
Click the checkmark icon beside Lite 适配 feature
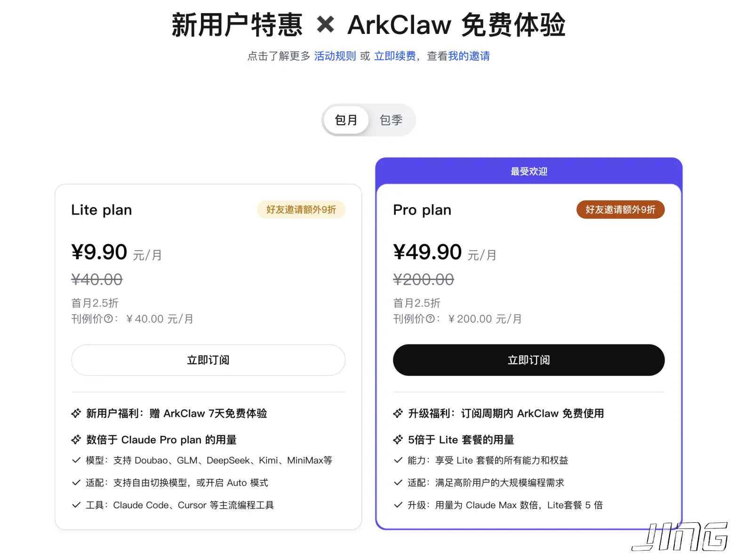pos(76,482)
